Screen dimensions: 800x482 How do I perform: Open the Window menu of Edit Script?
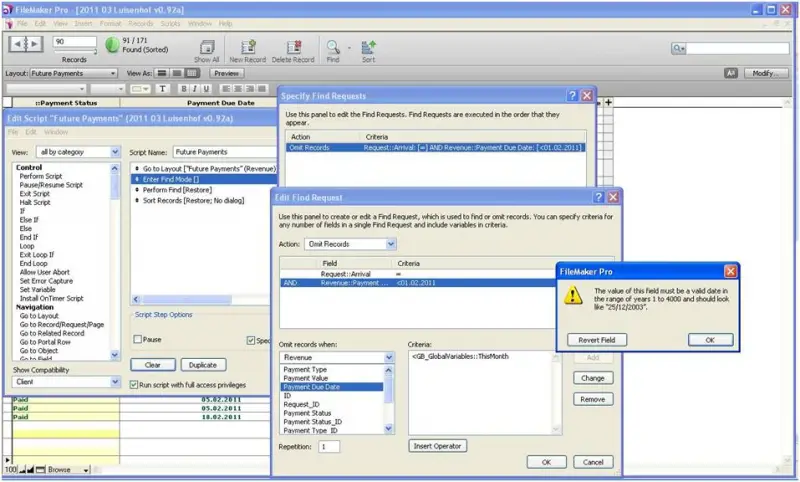[56, 132]
